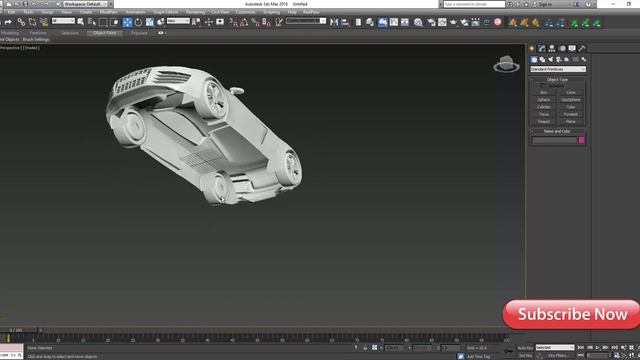Open Curve Editor
The width and height of the screenshot is (640, 360).
(393, 22)
